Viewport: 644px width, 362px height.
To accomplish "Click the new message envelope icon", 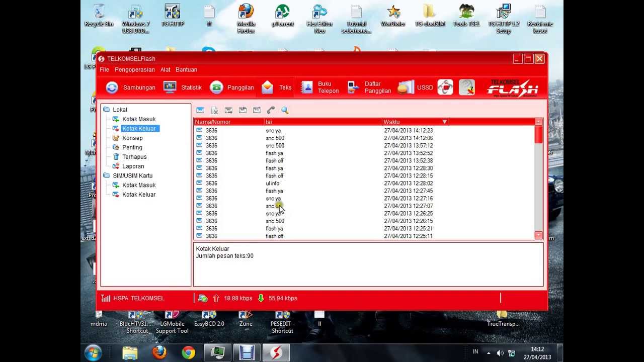I will click(x=200, y=110).
